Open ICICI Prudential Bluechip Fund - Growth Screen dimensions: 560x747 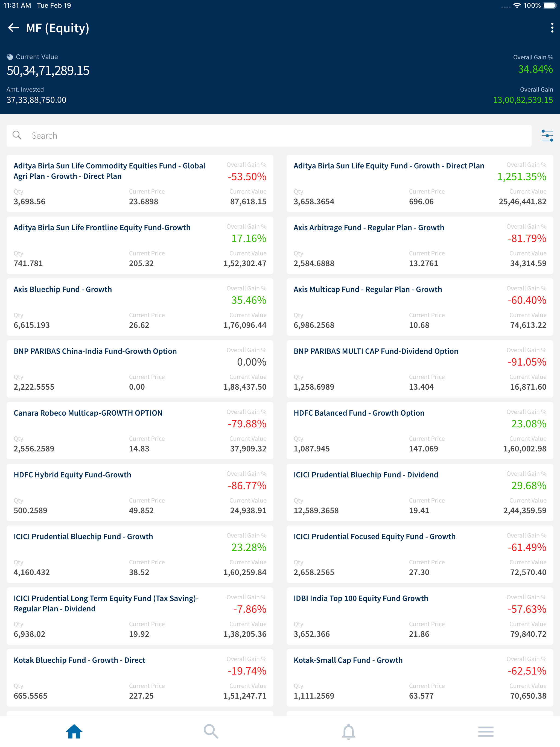coord(140,554)
